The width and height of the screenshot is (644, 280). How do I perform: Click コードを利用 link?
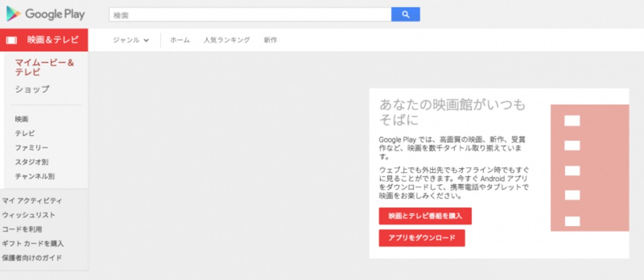pos(22,229)
